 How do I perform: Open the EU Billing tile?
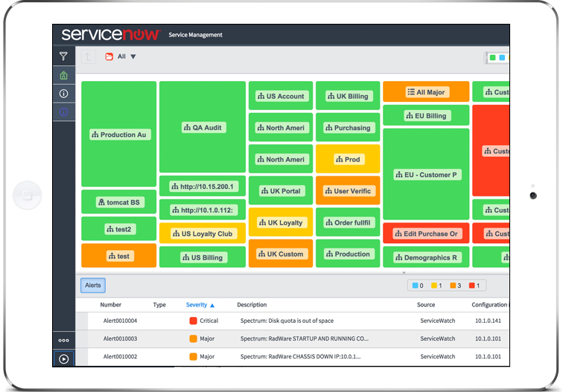[426, 115]
